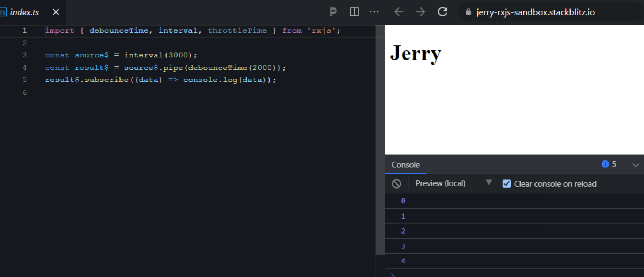This screenshot has width=644, height=277.
Task: Click result$.subscribe on line 5
Action: pyautogui.click(x=87, y=80)
